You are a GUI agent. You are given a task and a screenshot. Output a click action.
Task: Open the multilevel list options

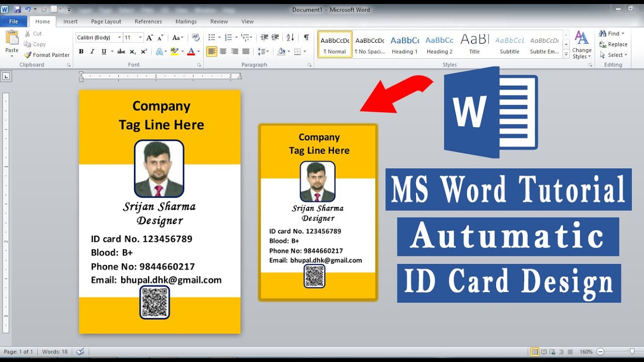pyautogui.click(x=247, y=38)
